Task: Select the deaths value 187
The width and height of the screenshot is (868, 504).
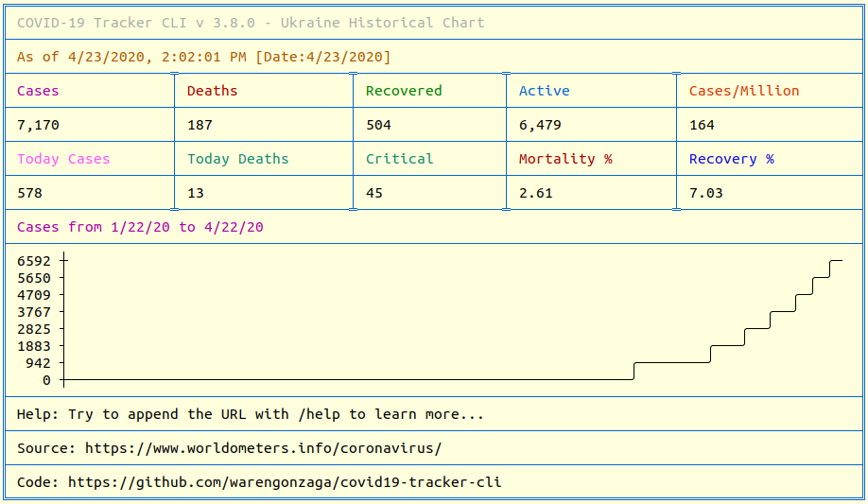Action: 200,125
